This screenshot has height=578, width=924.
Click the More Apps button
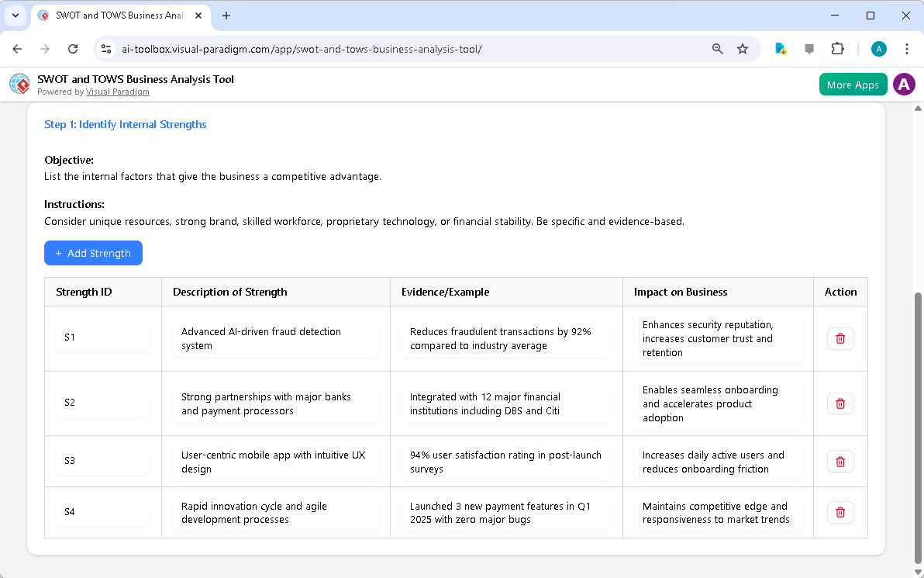pos(853,84)
